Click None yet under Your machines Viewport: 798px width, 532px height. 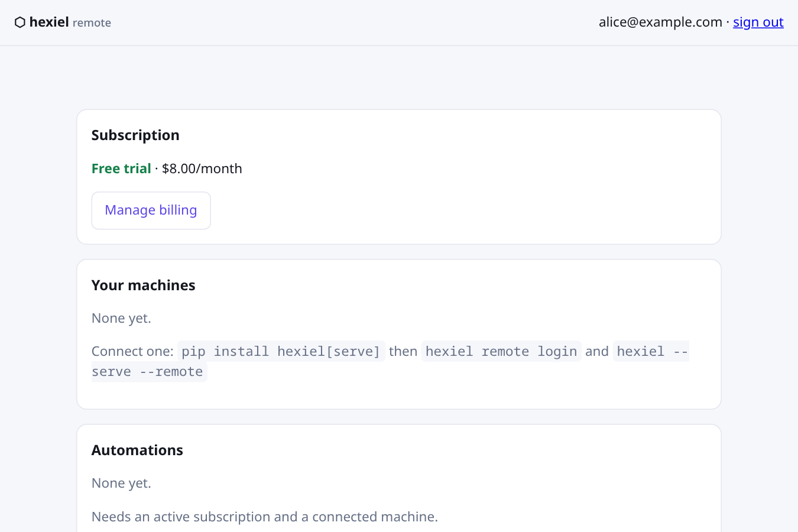[x=121, y=318]
